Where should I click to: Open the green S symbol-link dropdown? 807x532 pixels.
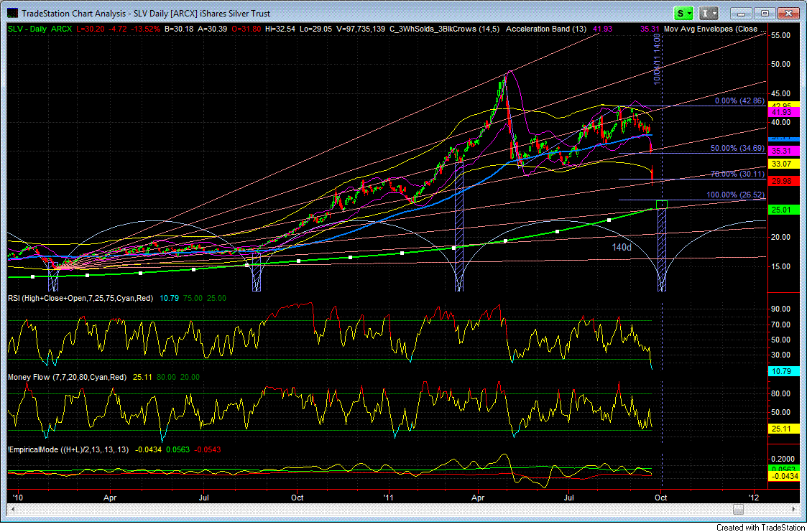coord(684,14)
